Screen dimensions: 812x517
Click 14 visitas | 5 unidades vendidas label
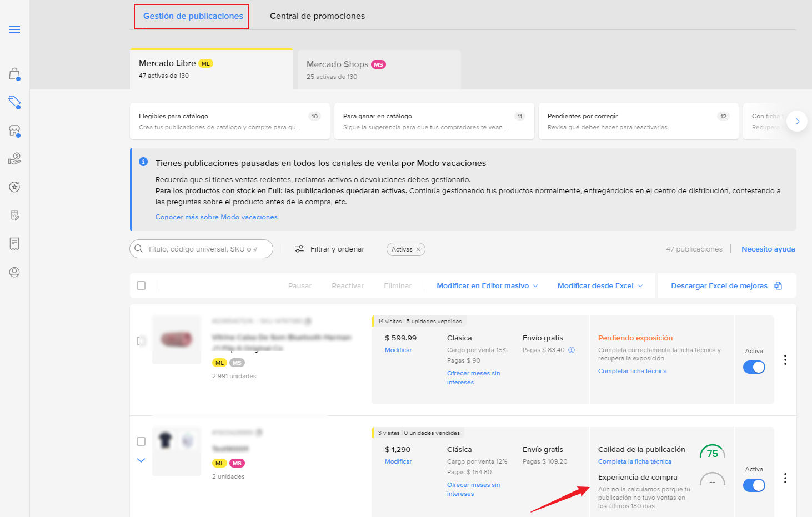tap(420, 321)
